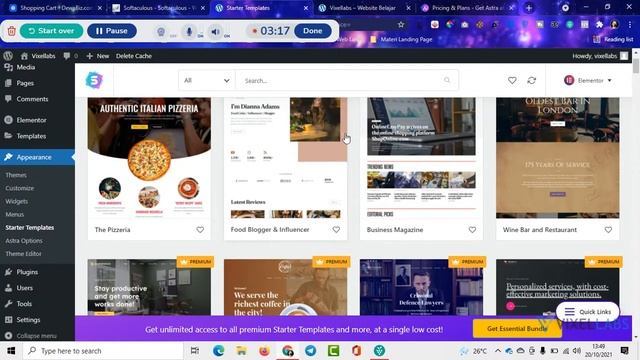This screenshot has width=640, height=360.
Task: Click the trash icon in recorder bar
Action: [x=11, y=31]
